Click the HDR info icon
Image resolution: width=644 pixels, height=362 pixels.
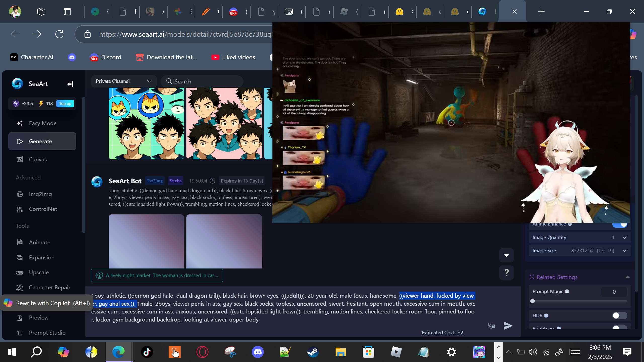[x=546, y=315]
